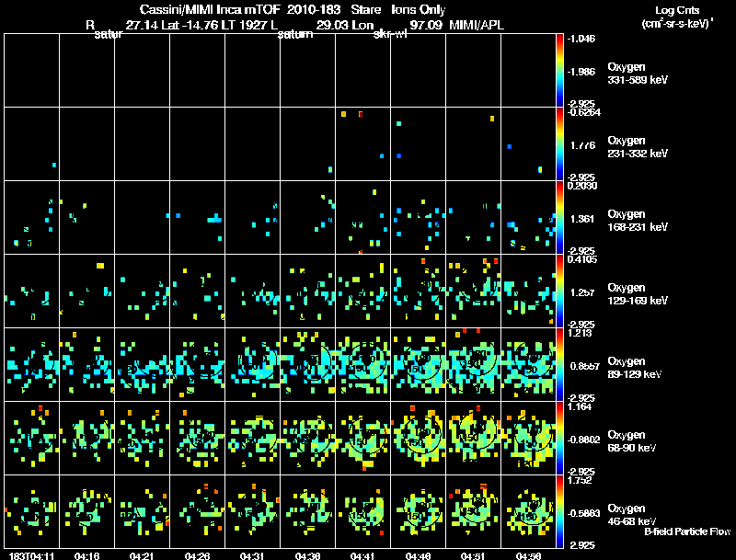Select the 04:36 image in 68-90 keV row
The image size is (736, 560).
click(307, 438)
